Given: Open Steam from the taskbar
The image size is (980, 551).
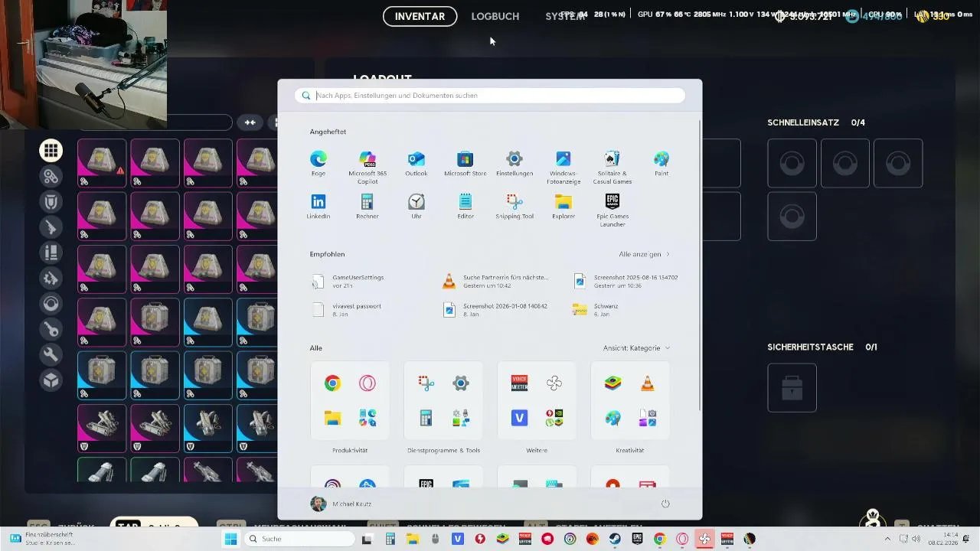Looking at the screenshot, I should coord(615,539).
